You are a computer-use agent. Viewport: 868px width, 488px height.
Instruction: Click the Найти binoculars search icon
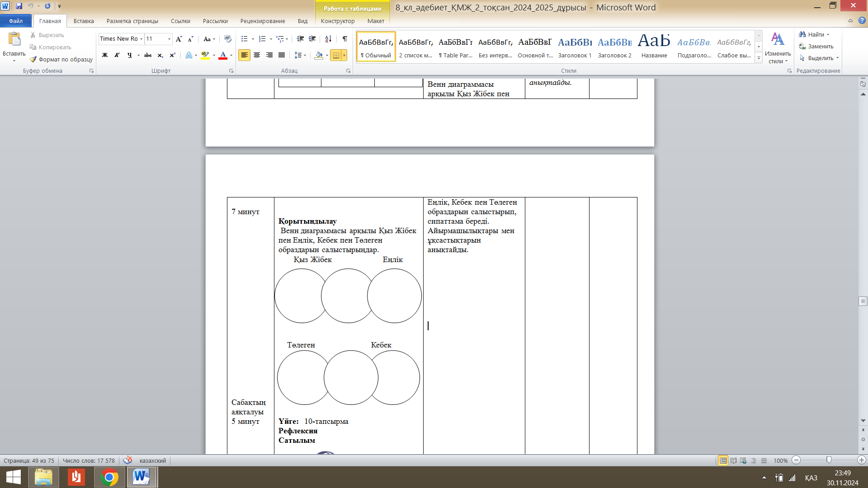pos(802,34)
